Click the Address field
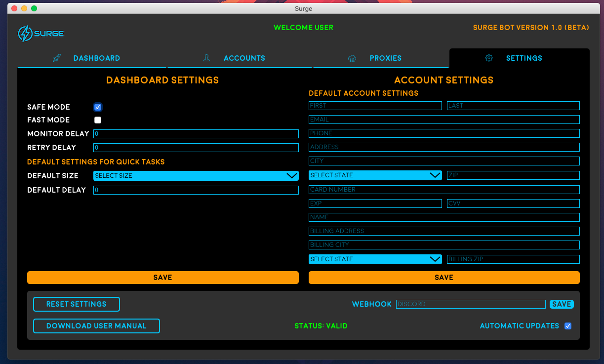The width and height of the screenshot is (604, 364). pos(444,147)
